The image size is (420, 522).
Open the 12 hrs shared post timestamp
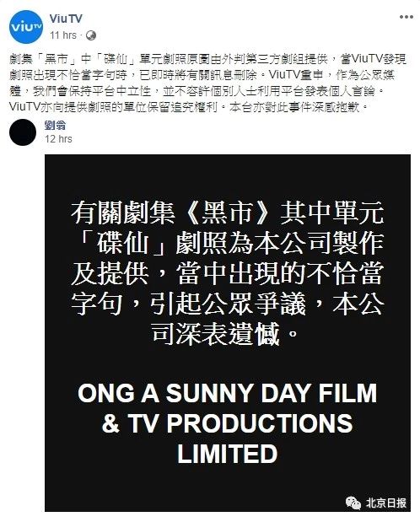[59, 139]
